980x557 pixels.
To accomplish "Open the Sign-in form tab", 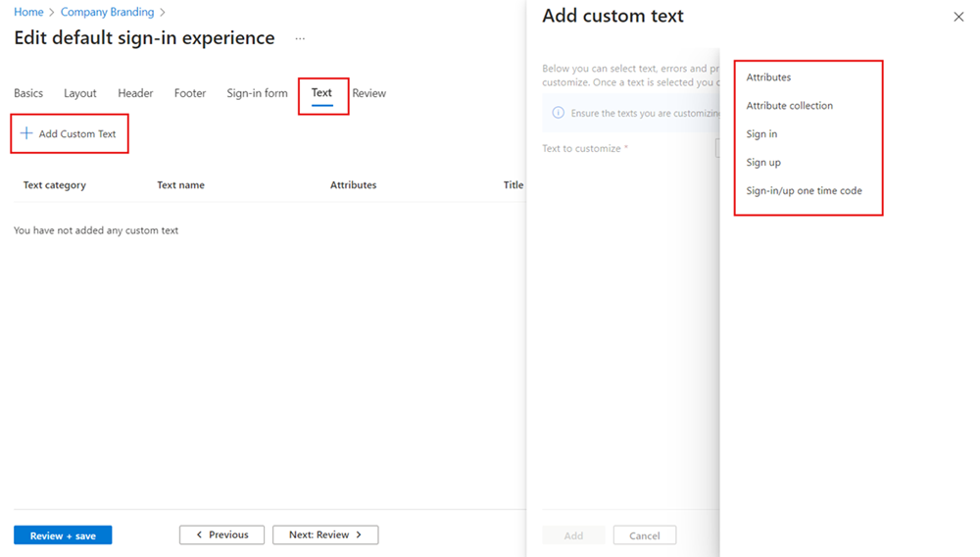I will click(257, 93).
